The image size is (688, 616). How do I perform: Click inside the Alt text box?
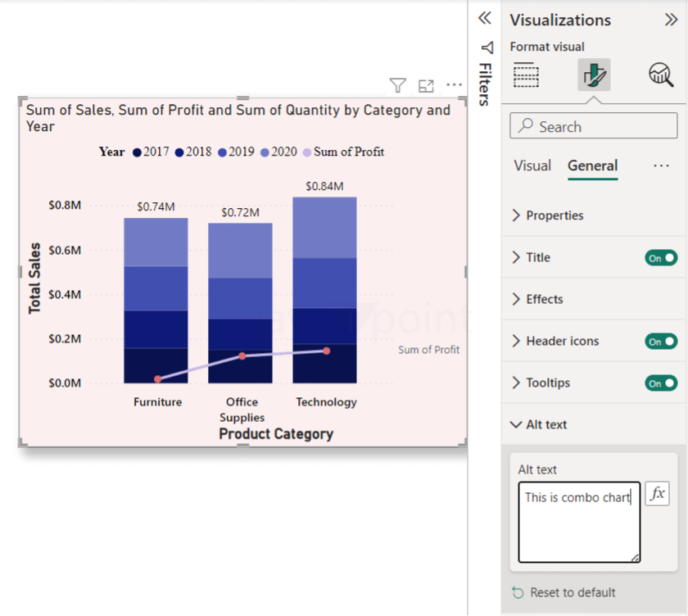(x=579, y=522)
